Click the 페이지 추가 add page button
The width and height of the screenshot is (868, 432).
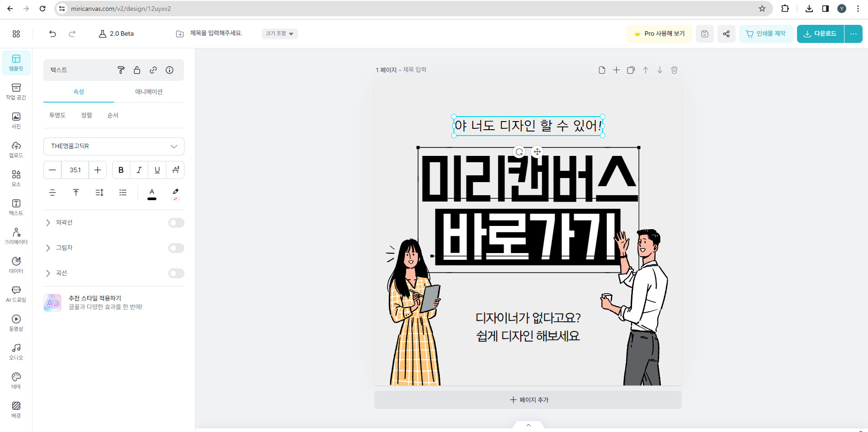coord(528,400)
